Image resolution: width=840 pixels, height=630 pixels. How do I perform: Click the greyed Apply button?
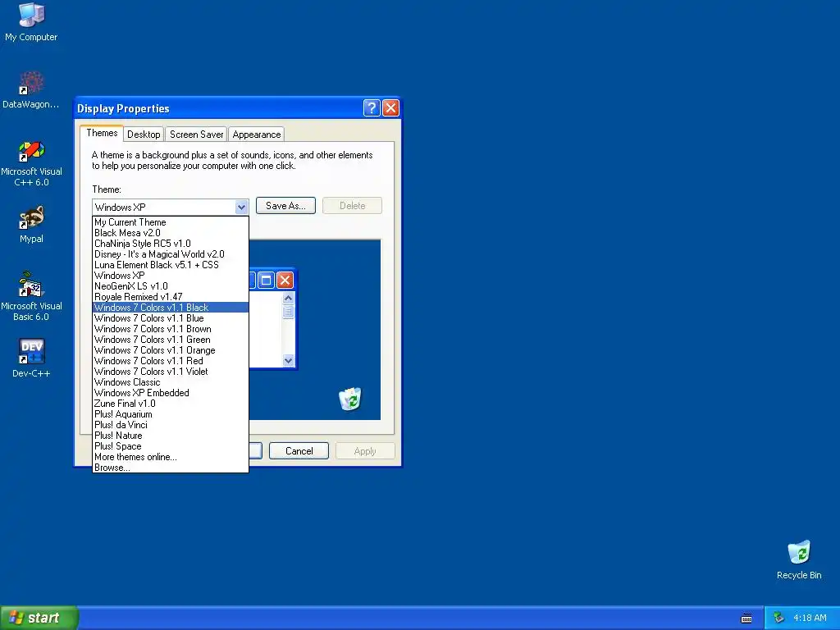[x=365, y=451]
